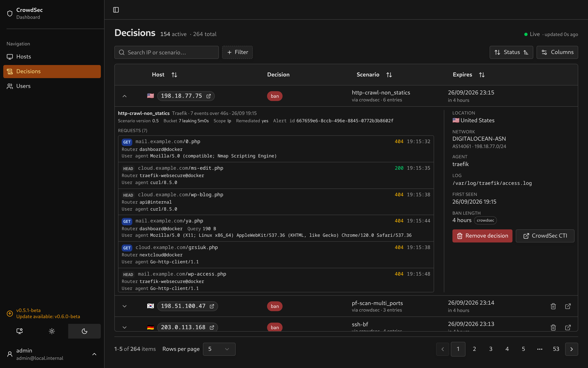Click the pagination ellipsis
This screenshot has height=368, width=588.
tap(540, 349)
